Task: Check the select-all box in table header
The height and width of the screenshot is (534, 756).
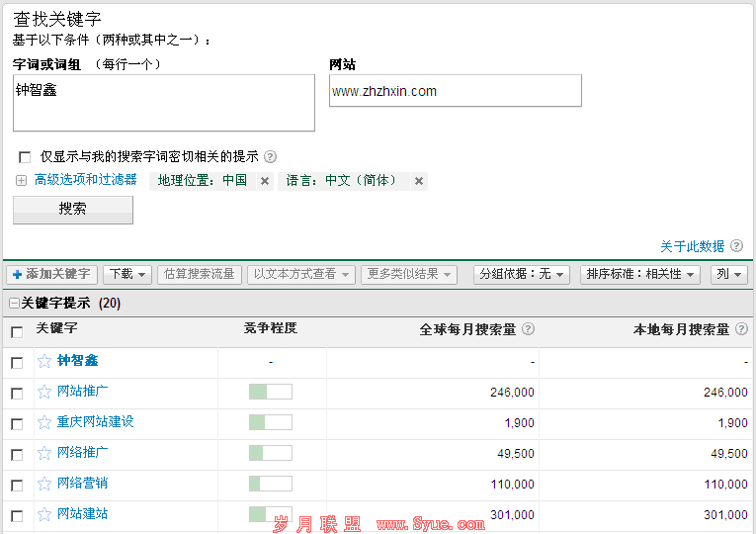Action: click(x=17, y=331)
